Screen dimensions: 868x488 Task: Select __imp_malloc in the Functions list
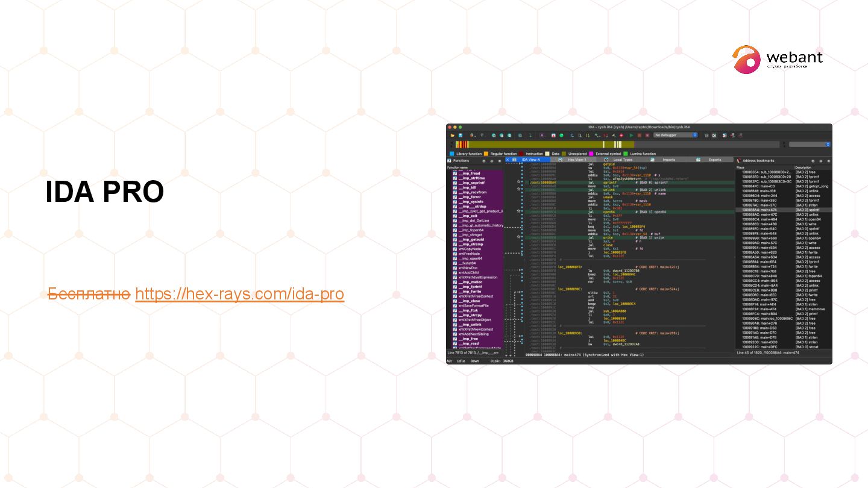pos(477,282)
